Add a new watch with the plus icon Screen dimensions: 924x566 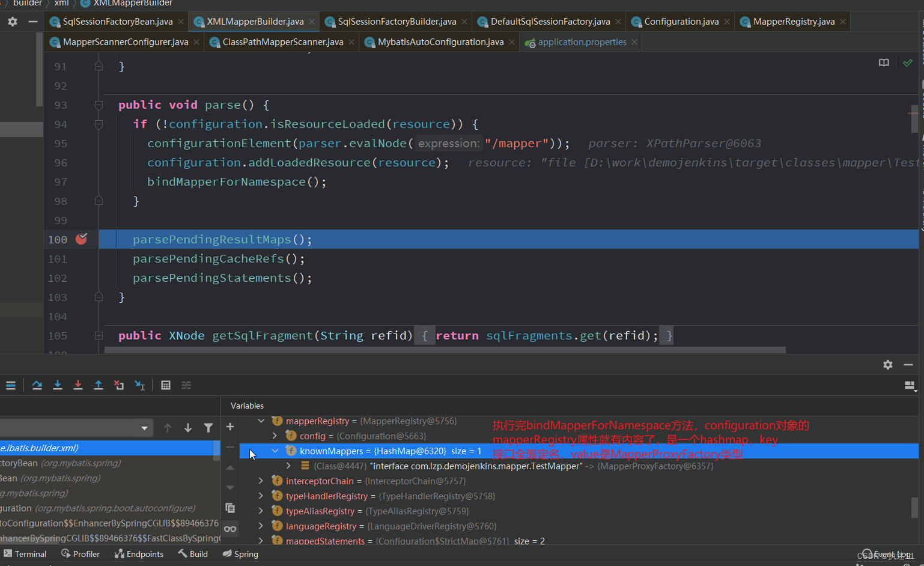pyautogui.click(x=230, y=427)
